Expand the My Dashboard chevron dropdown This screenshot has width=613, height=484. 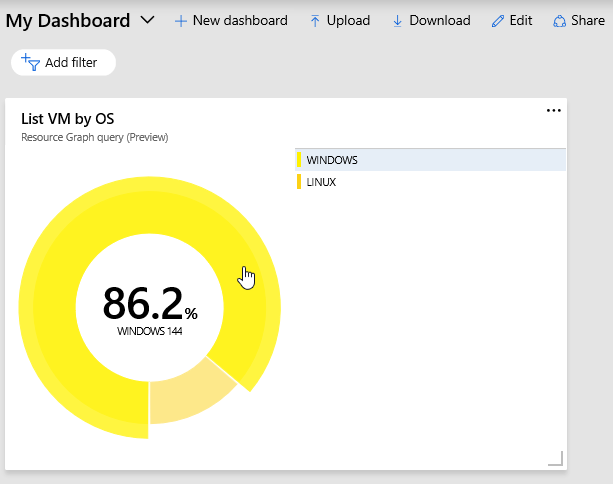pyautogui.click(x=148, y=20)
